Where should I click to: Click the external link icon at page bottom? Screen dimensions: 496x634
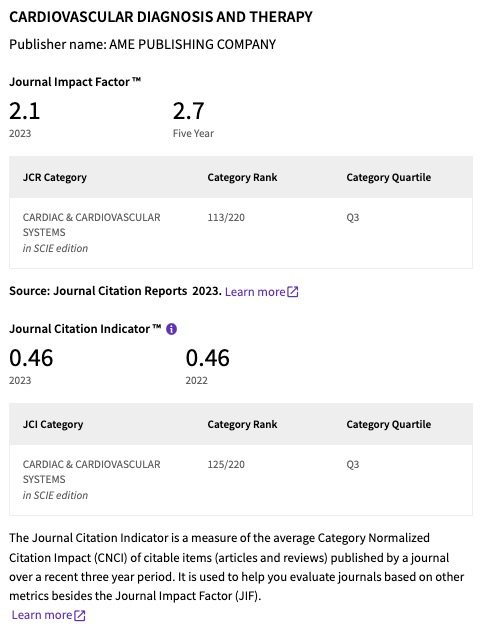click(x=80, y=615)
